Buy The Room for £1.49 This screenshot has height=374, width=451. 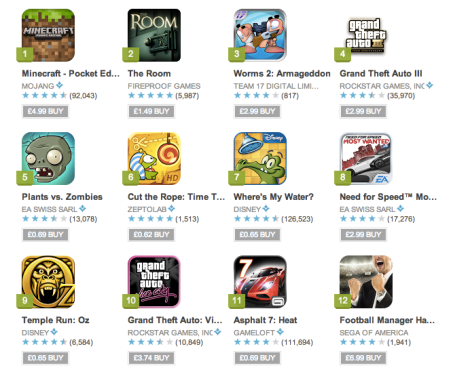(x=151, y=111)
